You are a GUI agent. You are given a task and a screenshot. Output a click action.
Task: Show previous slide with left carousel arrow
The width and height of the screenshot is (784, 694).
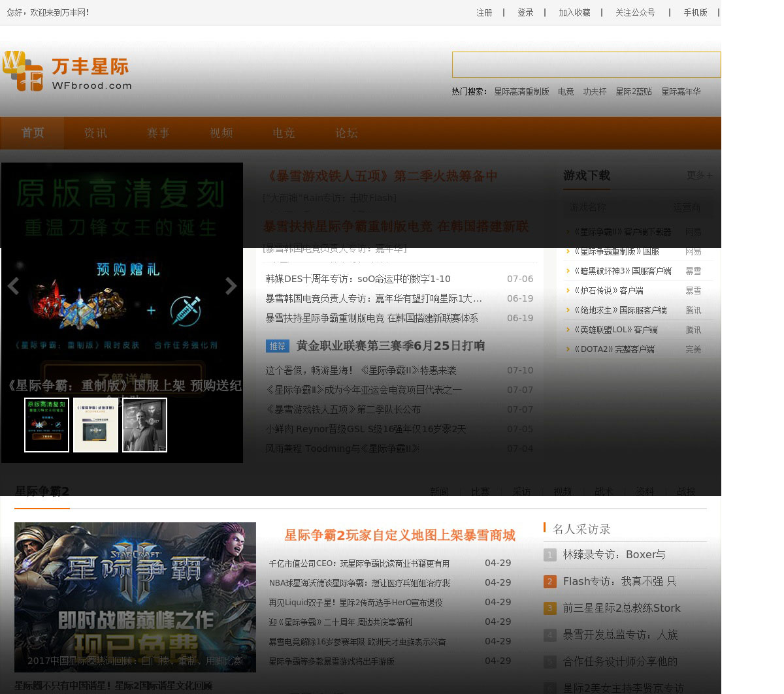(x=13, y=286)
